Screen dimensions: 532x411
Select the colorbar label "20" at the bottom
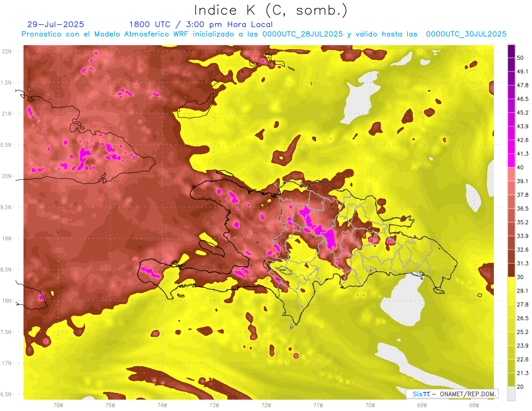[521, 387]
